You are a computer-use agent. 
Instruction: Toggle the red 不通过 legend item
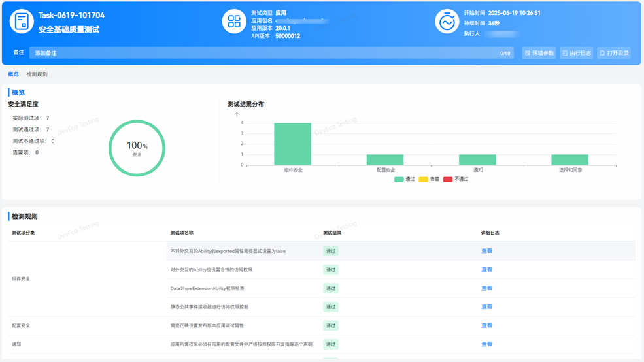pyautogui.click(x=456, y=179)
